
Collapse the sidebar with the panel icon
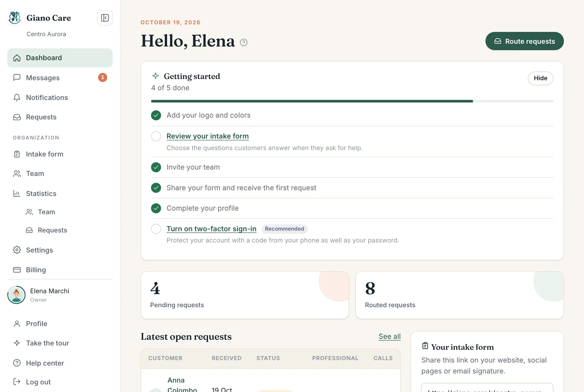105,18
